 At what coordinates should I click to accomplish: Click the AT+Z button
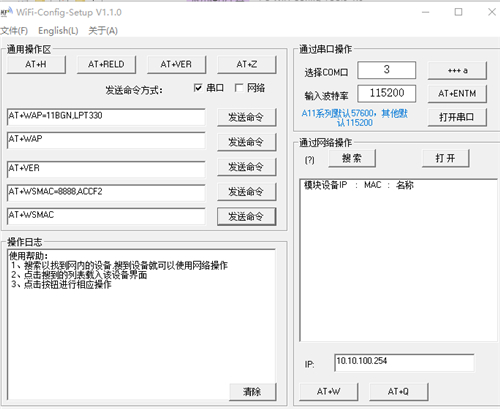[247, 64]
